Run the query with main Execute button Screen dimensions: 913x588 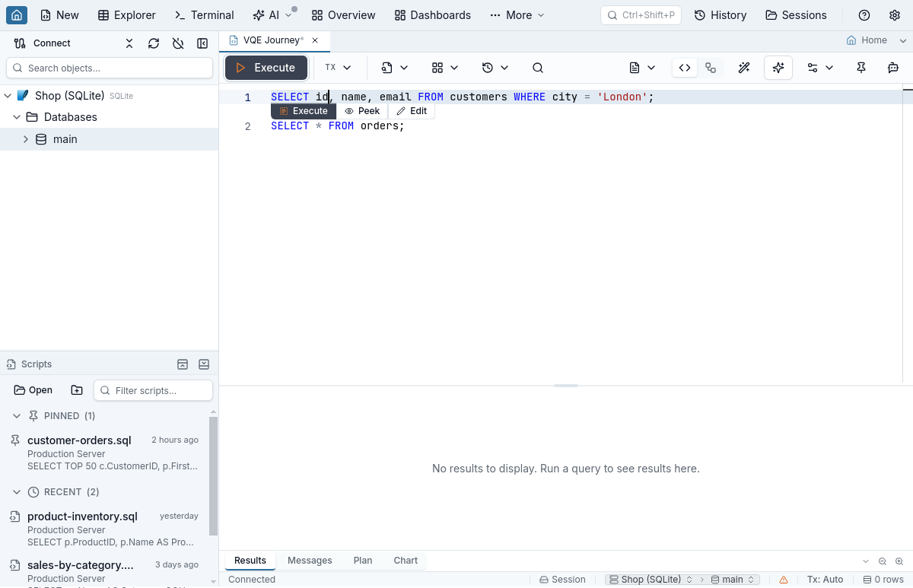pyautogui.click(x=266, y=68)
